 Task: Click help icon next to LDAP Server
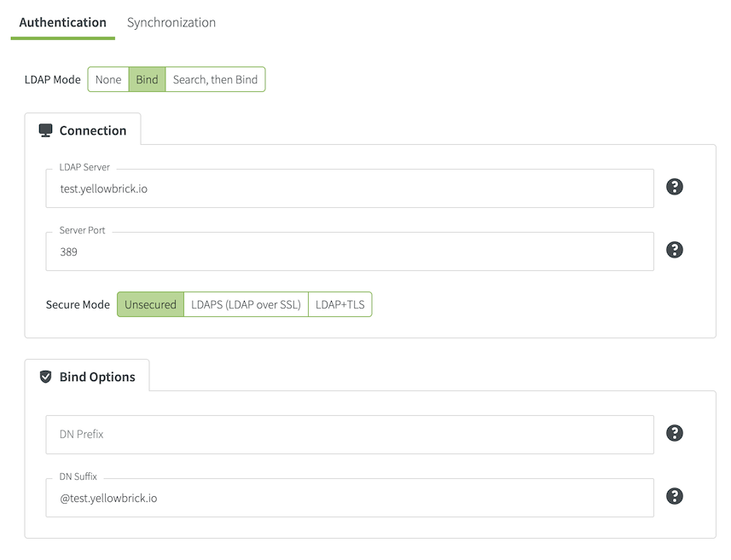[674, 188]
